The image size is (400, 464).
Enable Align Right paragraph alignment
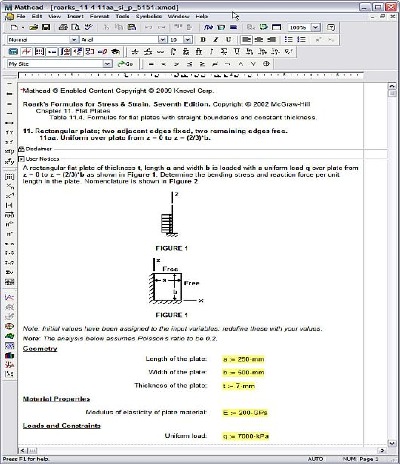pyautogui.click(x=272, y=40)
